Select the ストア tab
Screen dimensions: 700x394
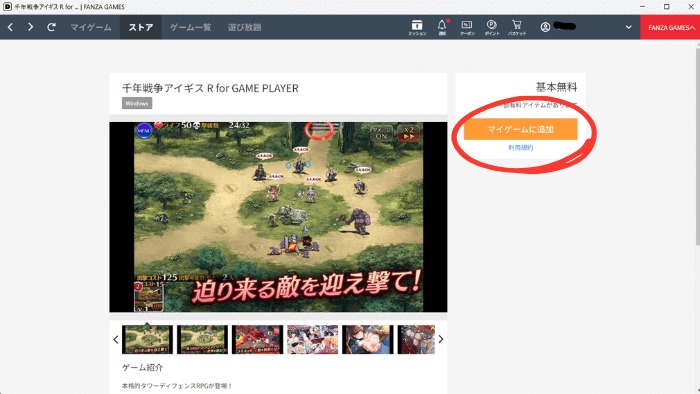point(141,27)
